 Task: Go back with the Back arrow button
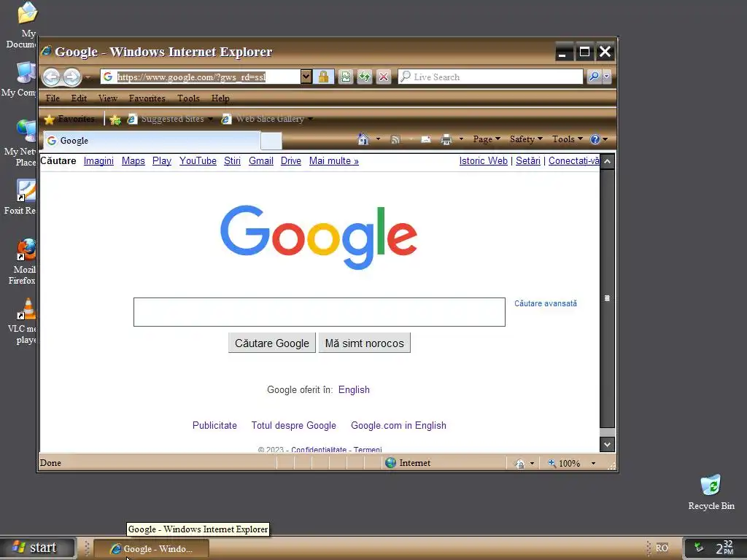[52, 77]
